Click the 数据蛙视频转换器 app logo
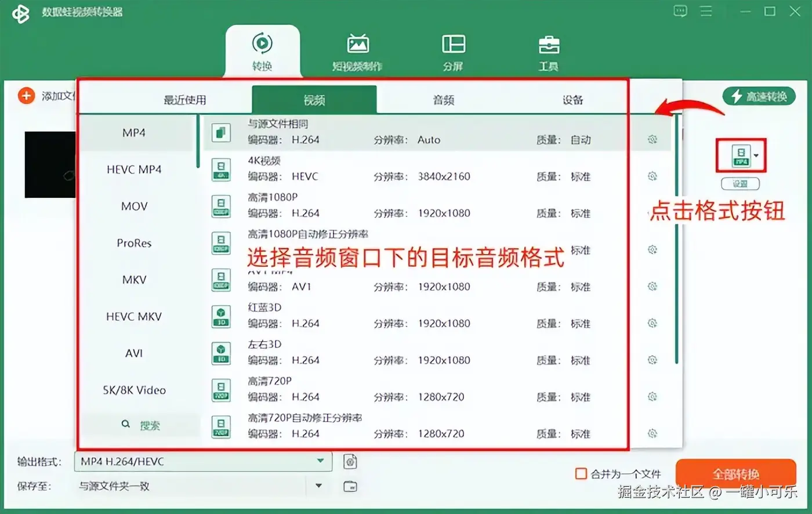This screenshot has width=812, height=514. tap(21, 13)
